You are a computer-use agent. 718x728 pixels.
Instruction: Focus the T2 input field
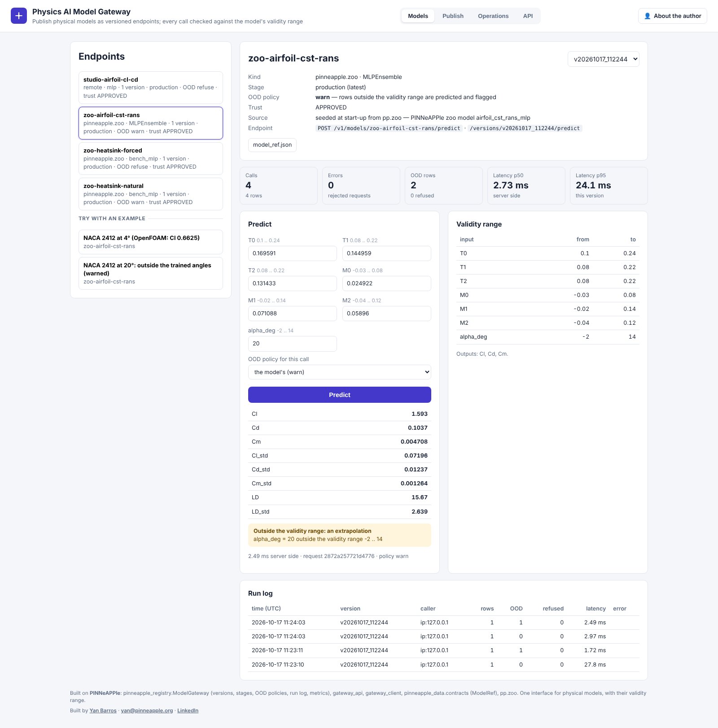(292, 283)
